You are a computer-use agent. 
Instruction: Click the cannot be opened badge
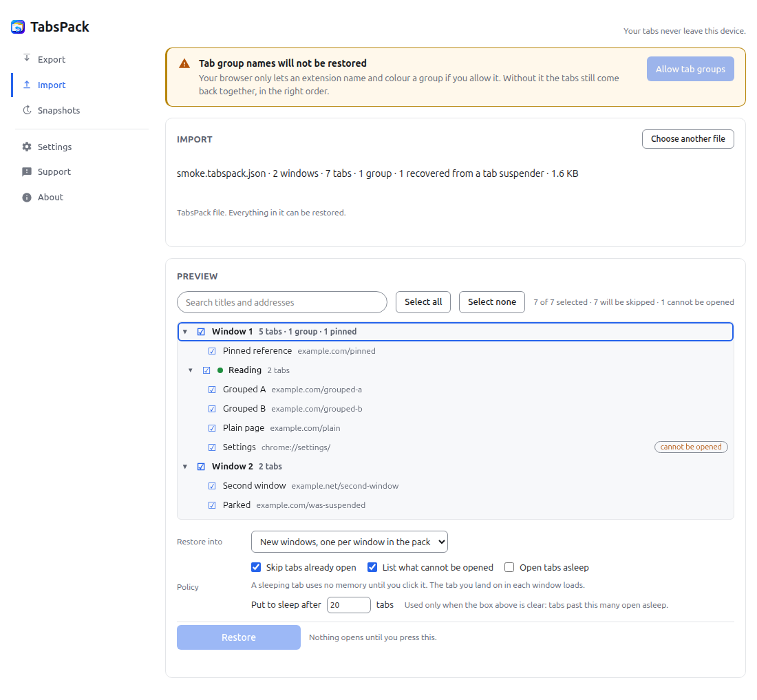tap(691, 447)
